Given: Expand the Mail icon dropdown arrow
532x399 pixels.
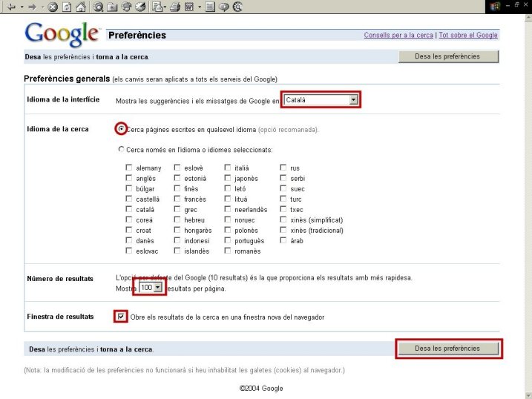Looking at the screenshot, I should click(x=165, y=7).
